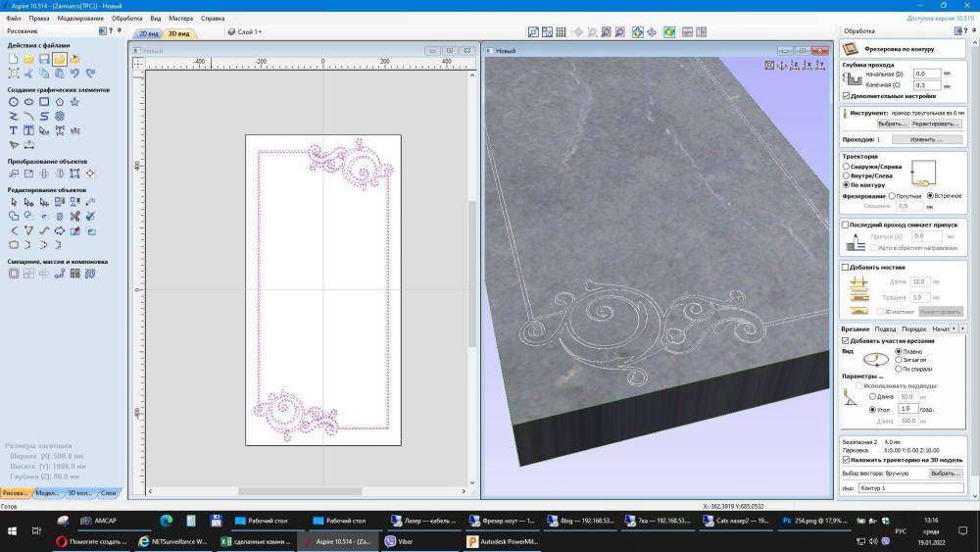Viewport: 980px width, 552px height.
Task: Select the Снаружи/Справа trajectory option
Action: 847,167
